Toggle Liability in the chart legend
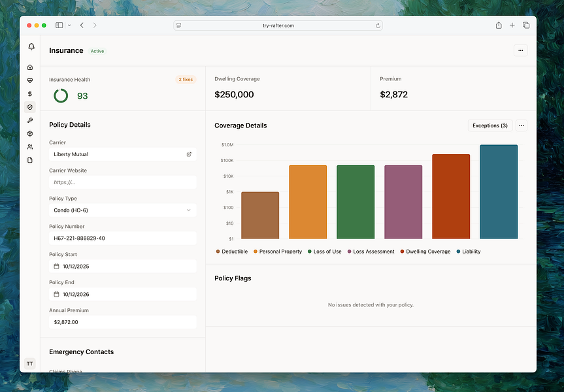564x392 pixels. coord(469,252)
